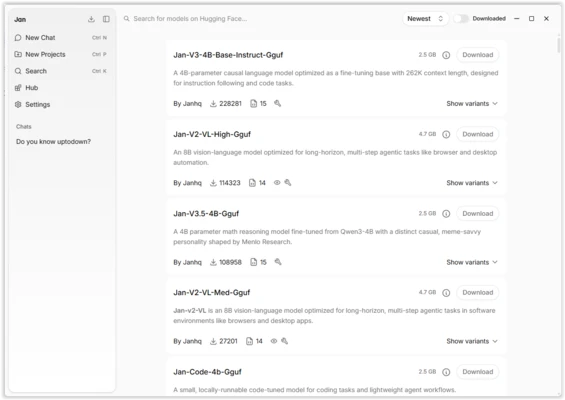
Task: Click the tools wrench icon for Jan-V3-4B-Base-Instruct-Gguf
Action: click(277, 103)
